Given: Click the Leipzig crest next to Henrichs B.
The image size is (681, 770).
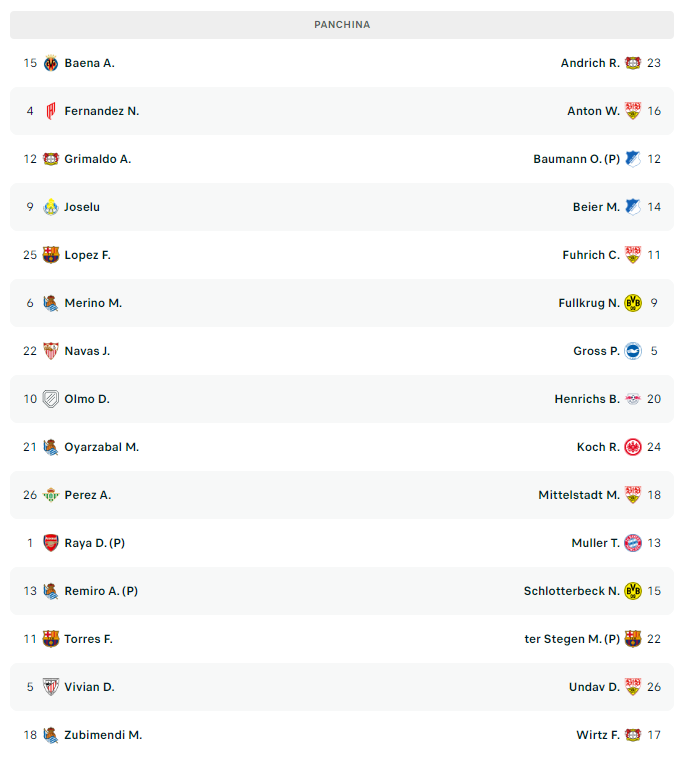Looking at the screenshot, I should coord(633,399).
